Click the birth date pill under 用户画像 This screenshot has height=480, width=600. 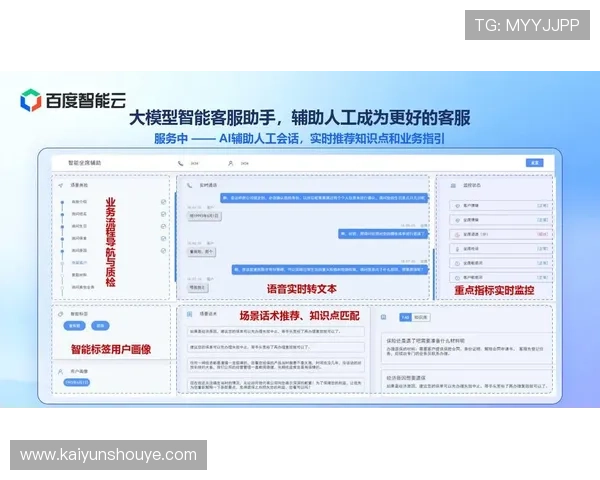pos(77,382)
